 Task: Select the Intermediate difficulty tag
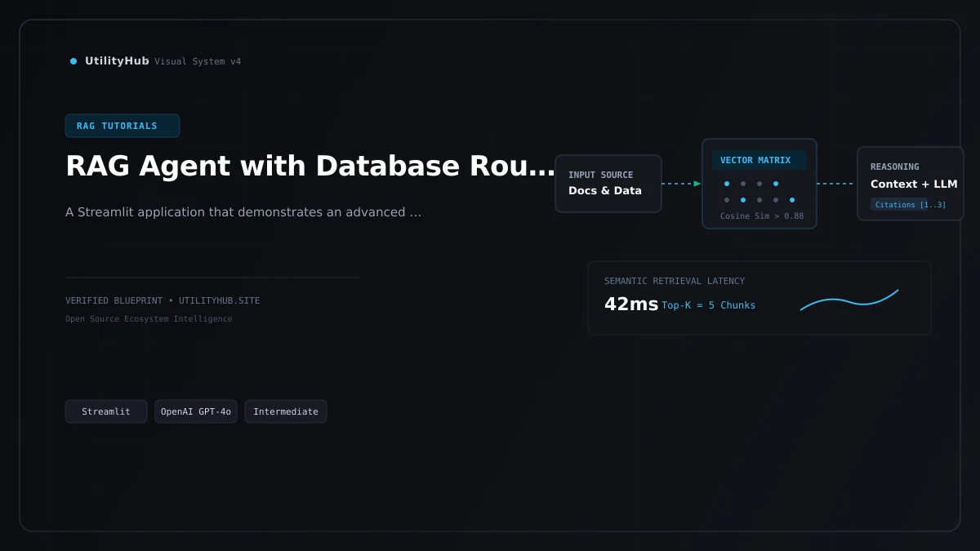click(286, 411)
